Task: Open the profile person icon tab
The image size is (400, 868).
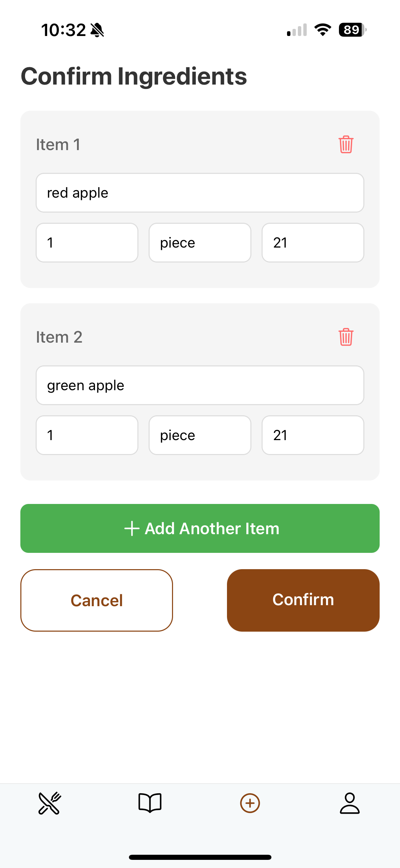Action: (x=350, y=803)
